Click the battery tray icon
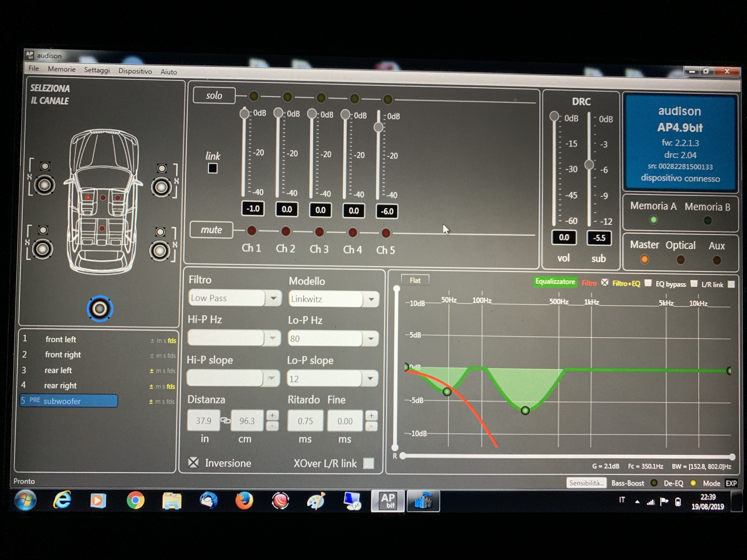The height and width of the screenshot is (560, 747). [678, 502]
